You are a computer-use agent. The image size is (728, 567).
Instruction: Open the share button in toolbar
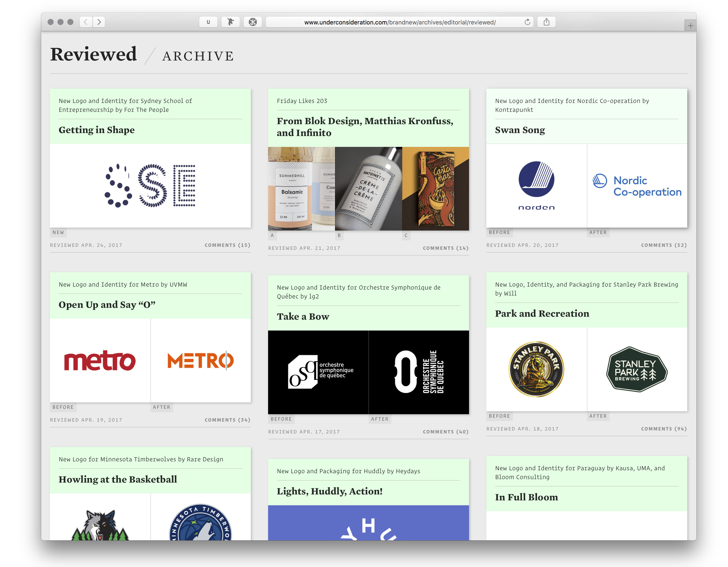[546, 22]
